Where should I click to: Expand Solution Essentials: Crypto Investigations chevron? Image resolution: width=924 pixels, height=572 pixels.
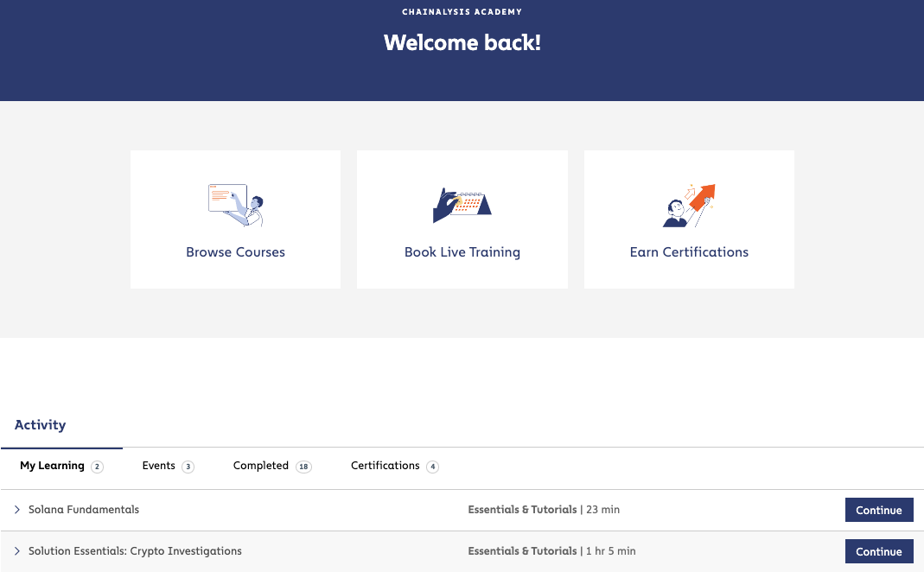pyautogui.click(x=17, y=550)
